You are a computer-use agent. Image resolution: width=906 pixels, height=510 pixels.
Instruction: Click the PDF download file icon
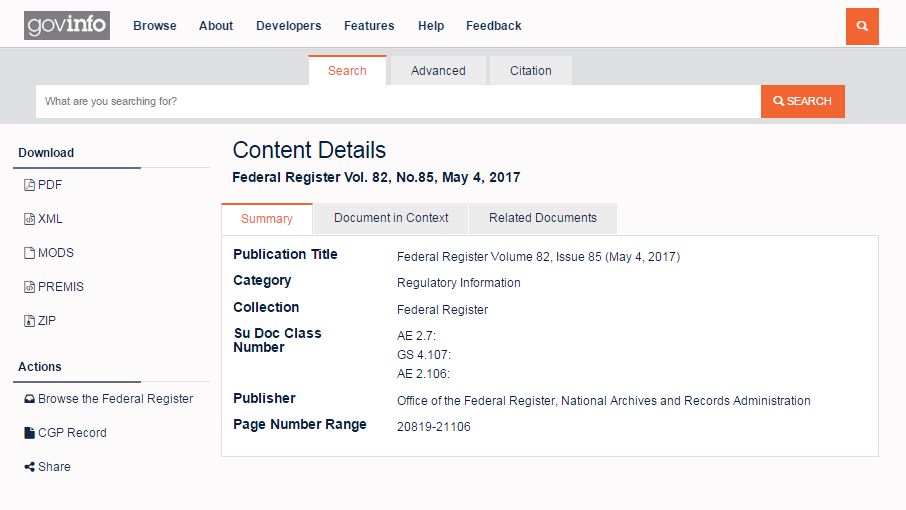[x=29, y=185]
